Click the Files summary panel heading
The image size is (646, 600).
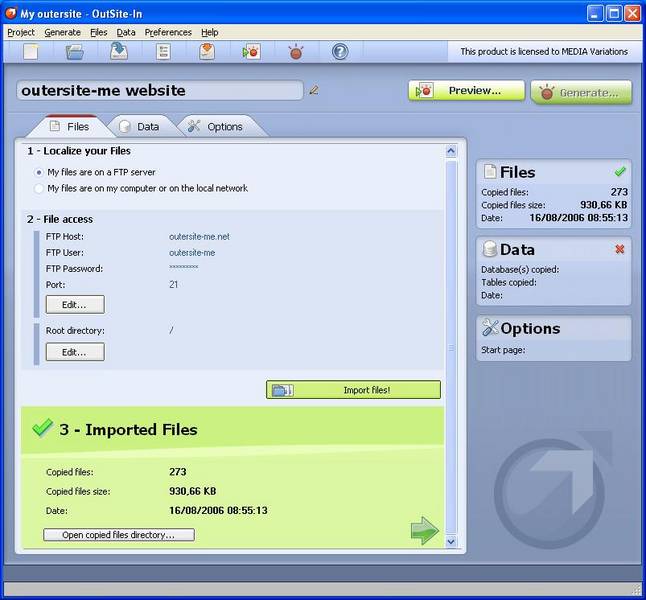coord(517,172)
